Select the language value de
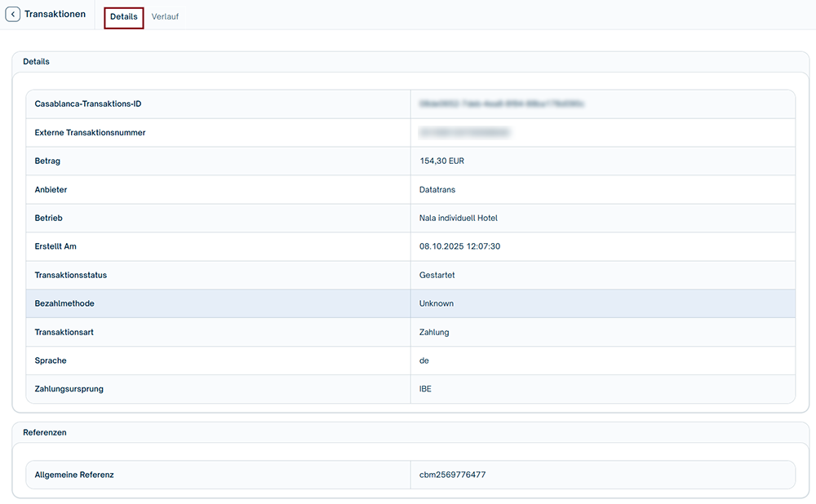Image resolution: width=816 pixels, height=504 pixels. 424,361
